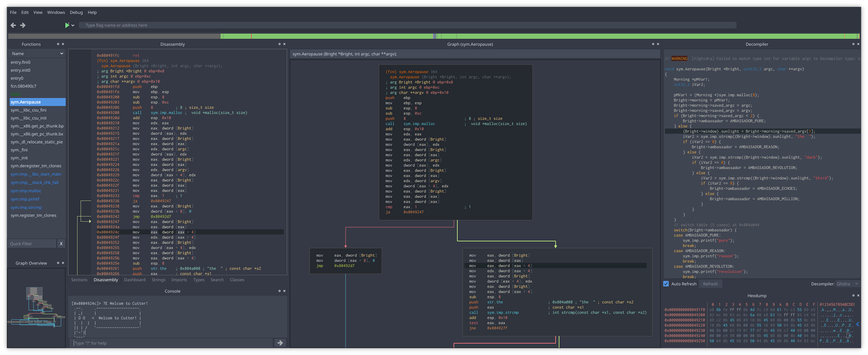Screen dimensions: 868x355
Task: Start emulation with the green play icon
Action: (x=67, y=25)
